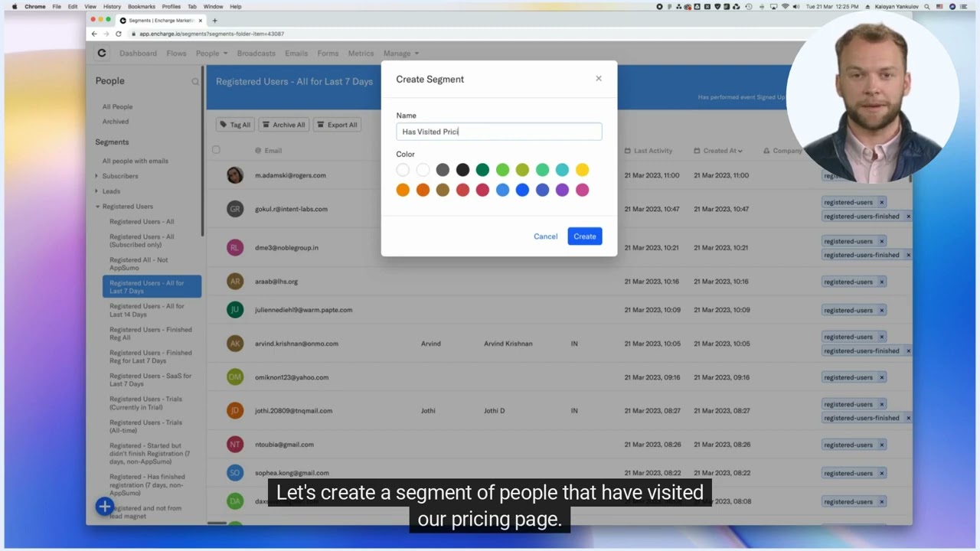Select the black color swatch
The height and width of the screenshot is (551, 980).
(462, 170)
